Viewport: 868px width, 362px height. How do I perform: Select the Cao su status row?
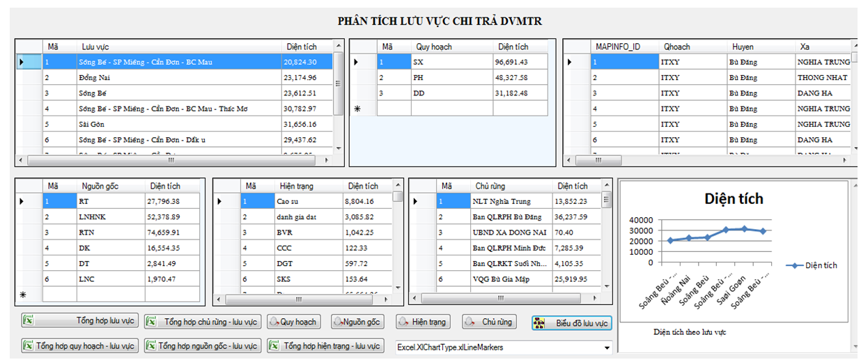tap(304, 201)
